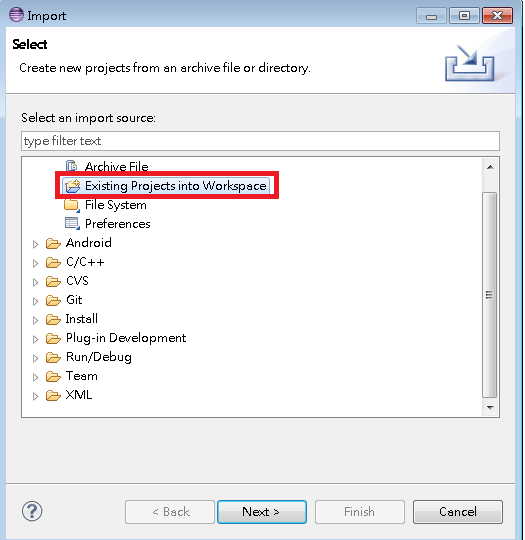Click the Preferences table icon
The width and height of the screenshot is (525, 540).
pos(72,224)
